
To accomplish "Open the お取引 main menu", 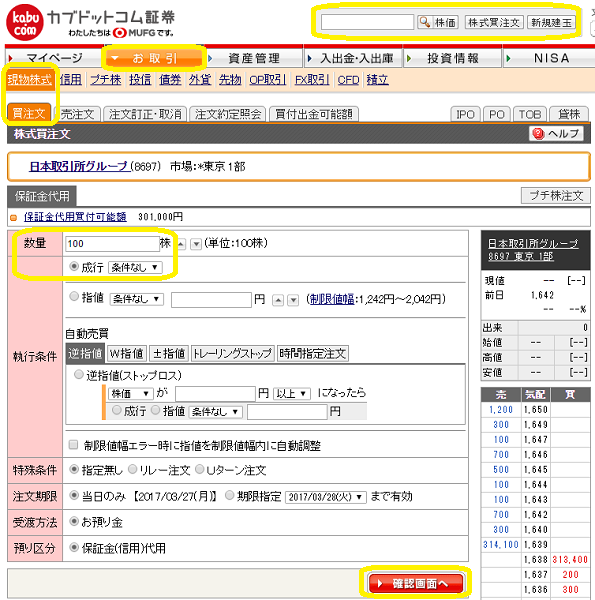I will click(154, 58).
